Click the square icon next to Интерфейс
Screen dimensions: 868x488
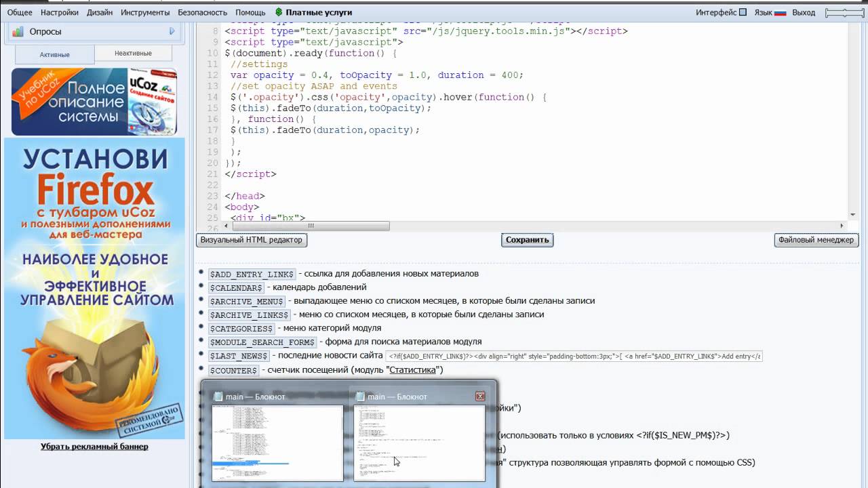tap(743, 12)
